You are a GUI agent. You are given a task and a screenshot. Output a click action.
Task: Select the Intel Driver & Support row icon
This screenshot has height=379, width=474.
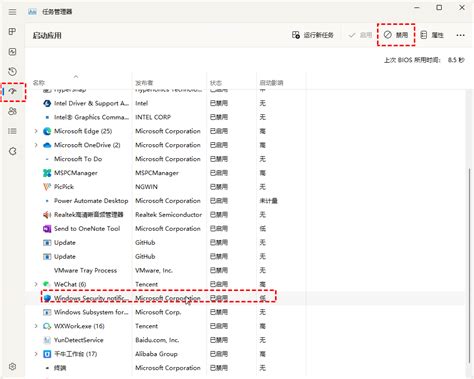pyautogui.click(x=47, y=103)
